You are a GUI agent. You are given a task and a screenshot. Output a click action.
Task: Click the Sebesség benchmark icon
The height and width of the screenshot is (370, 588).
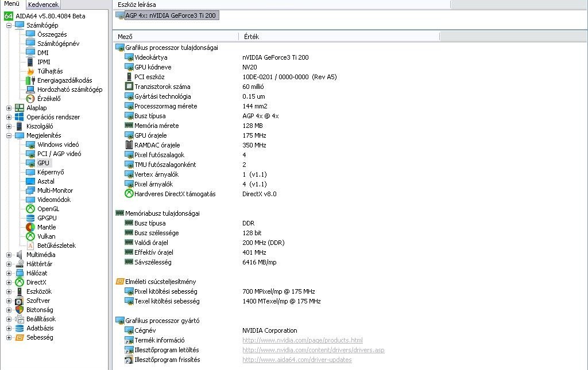click(x=20, y=337)
